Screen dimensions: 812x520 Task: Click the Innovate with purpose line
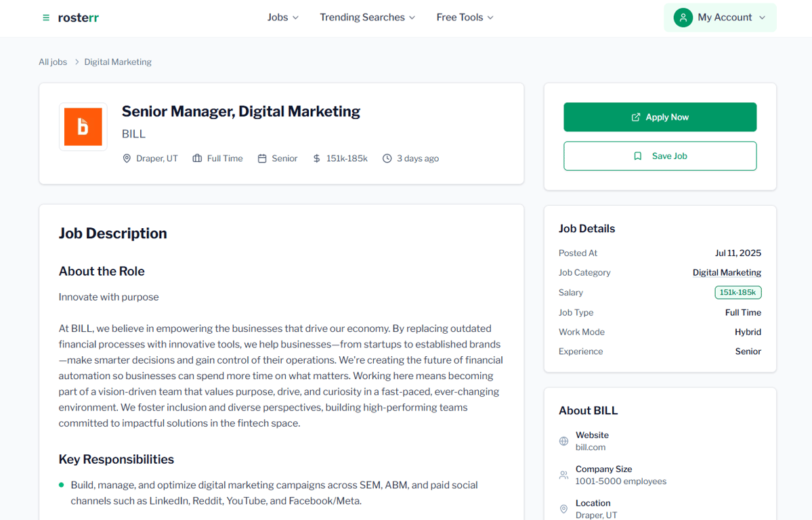pos(109,297)
